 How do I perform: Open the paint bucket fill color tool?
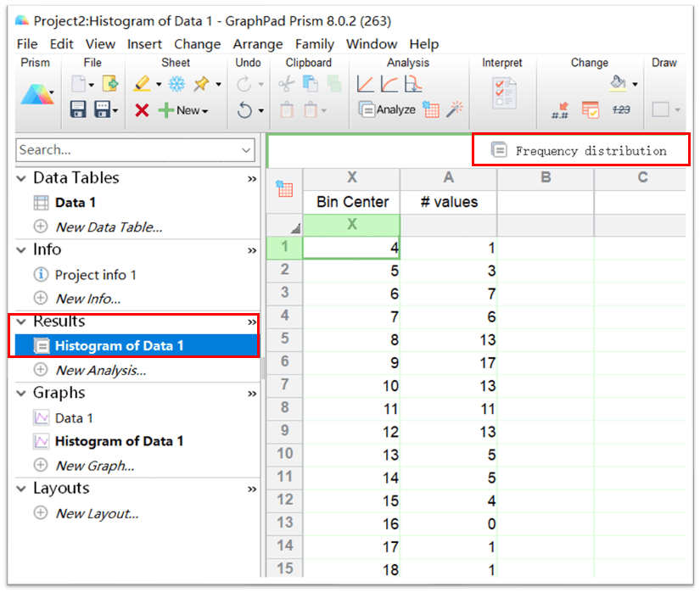tap(619, 83)
